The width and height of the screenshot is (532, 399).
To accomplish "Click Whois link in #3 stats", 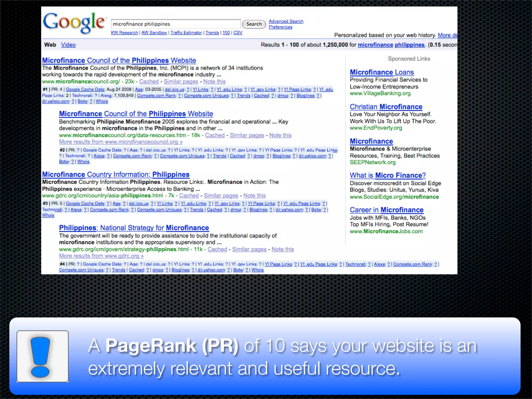I will pos(48,215).
